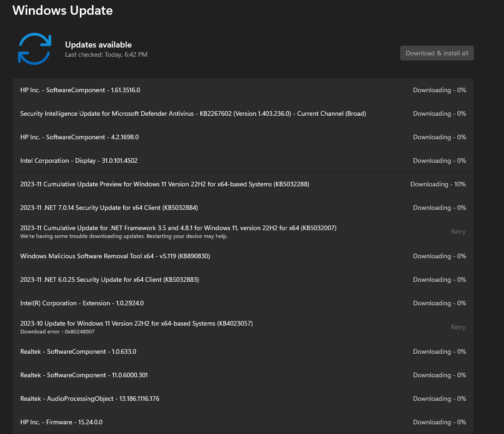Click the Downloading - 10% status for KB5032288
Image resolution: width=504 pixels, height=434 pixels.
[x=438, y=184]
